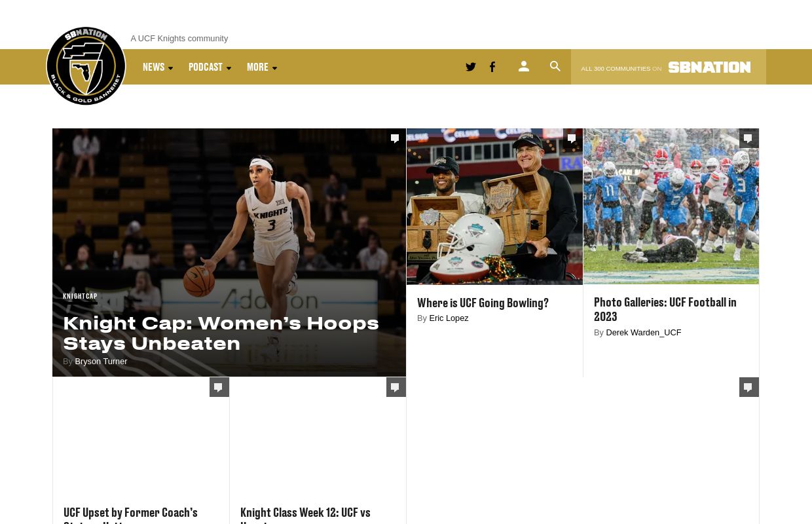Open the search magnifier icon
This screenshot has height=524, width=812.
(555, 66)
